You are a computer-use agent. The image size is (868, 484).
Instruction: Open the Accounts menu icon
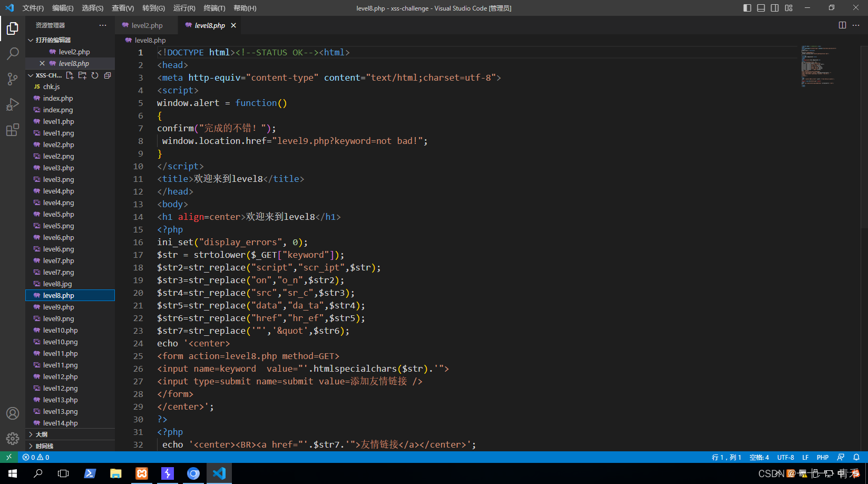pos(13,413)
